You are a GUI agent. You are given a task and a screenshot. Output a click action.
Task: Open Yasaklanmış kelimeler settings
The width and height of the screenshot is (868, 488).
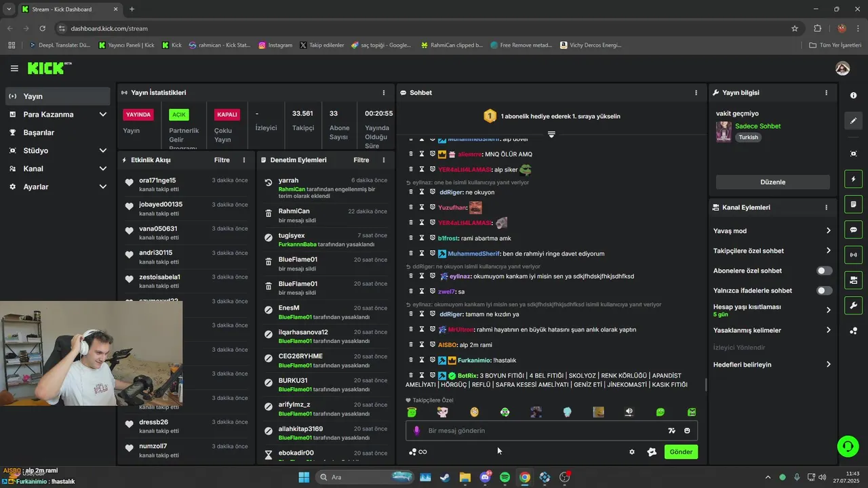pos(772,330)
